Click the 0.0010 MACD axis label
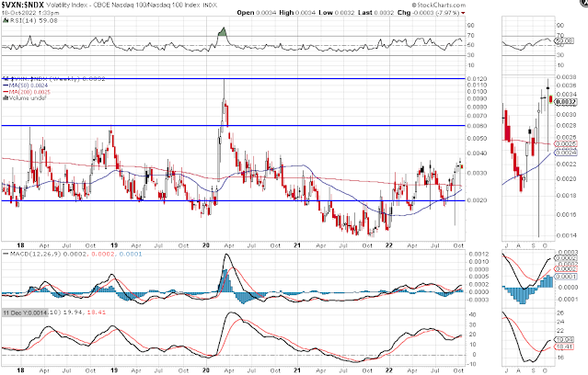588x375 pixels. tap(478, 262)
